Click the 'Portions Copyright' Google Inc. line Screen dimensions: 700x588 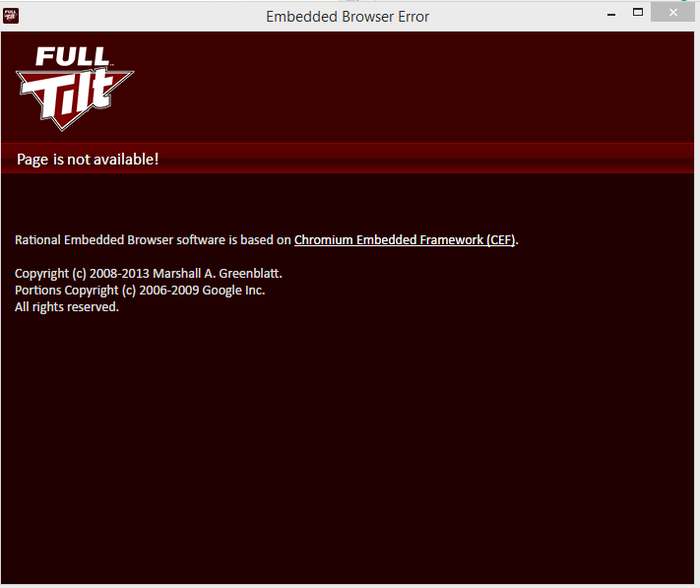pyautogui.click(x=140, y=290)
